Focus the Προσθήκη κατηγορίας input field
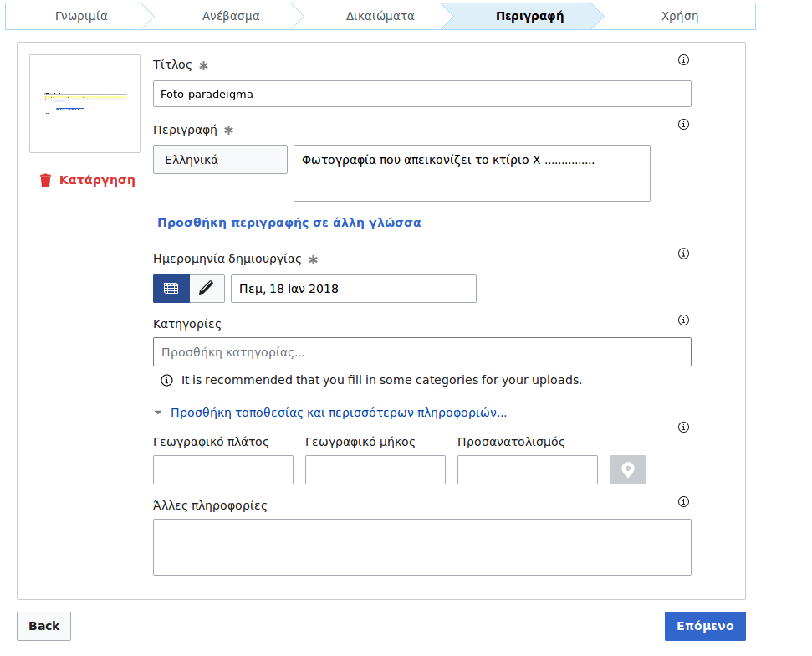The height and width of the screenshot is (656, 812). tap(421, 352)
